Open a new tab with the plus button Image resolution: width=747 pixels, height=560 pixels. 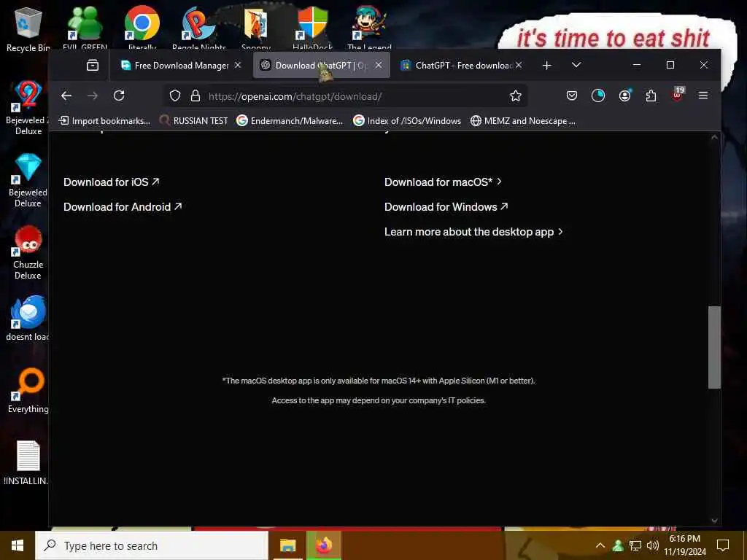click(547, 65)
